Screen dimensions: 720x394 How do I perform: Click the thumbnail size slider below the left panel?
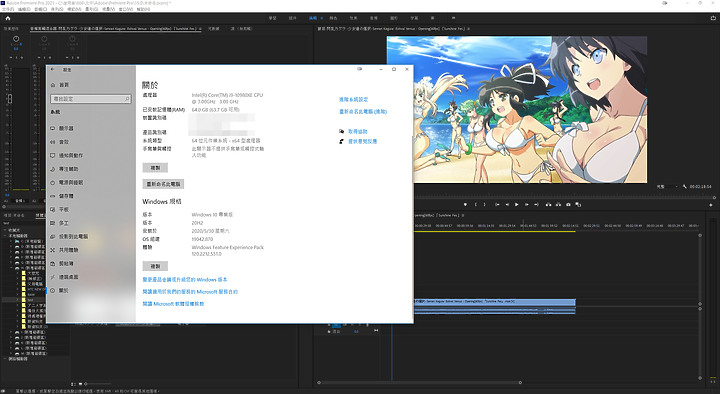(x=98, y=384)
